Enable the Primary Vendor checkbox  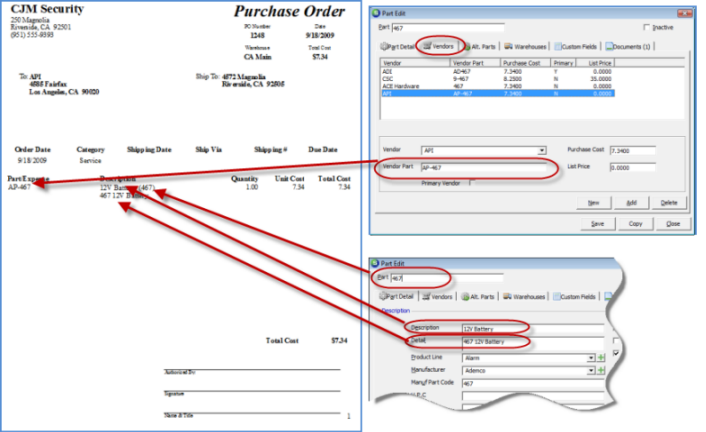pos(472,183)
